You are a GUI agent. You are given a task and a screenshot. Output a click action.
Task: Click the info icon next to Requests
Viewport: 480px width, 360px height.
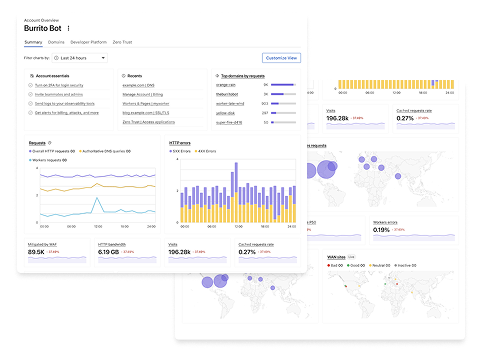pos(50,143)
